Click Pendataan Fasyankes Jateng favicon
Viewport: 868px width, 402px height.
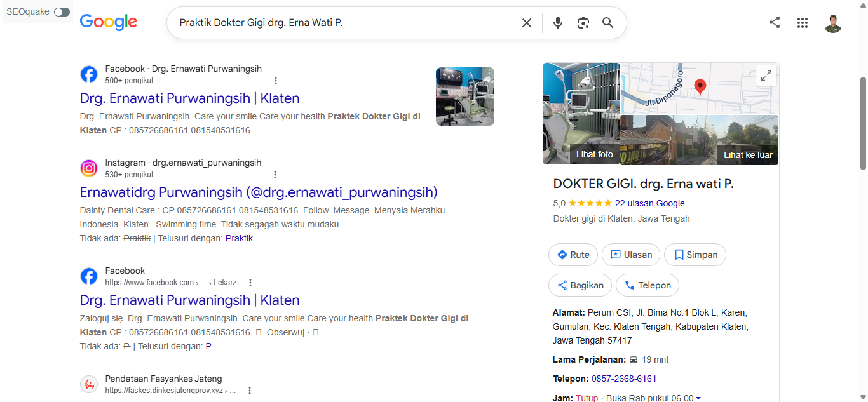(89, 384)
